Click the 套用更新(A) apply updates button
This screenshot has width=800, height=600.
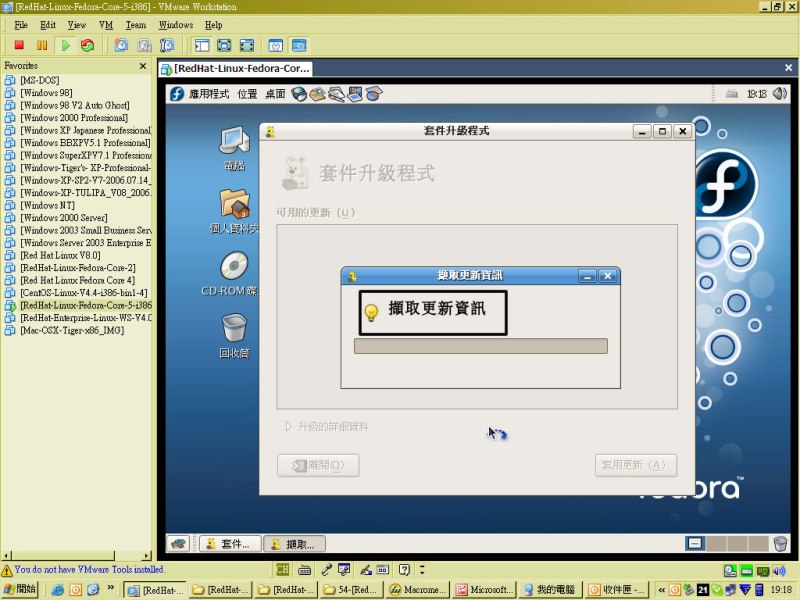pyautogui.click(x=636, y=465)
